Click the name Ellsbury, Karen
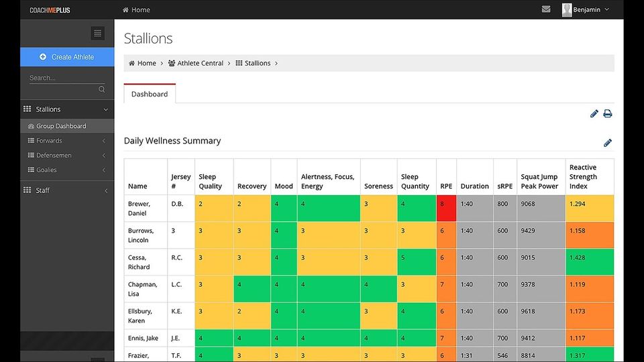This screenshot has width=644, height=362. click(x=140, y=316)
